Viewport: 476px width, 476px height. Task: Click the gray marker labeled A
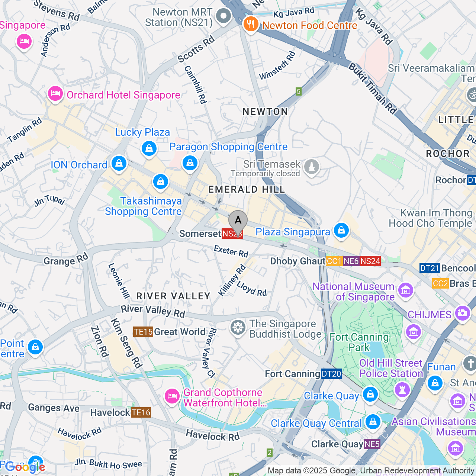tap(238, 222)
